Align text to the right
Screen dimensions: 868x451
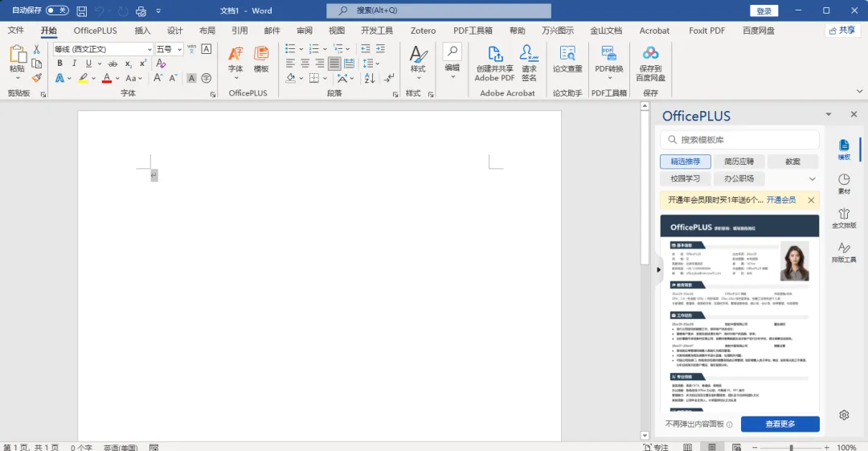tap(319, 64)
